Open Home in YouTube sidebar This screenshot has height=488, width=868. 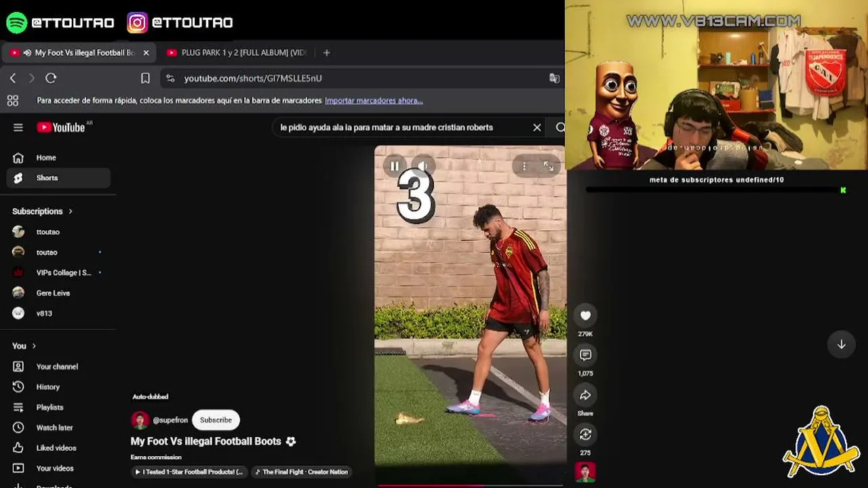click(58, 158)
